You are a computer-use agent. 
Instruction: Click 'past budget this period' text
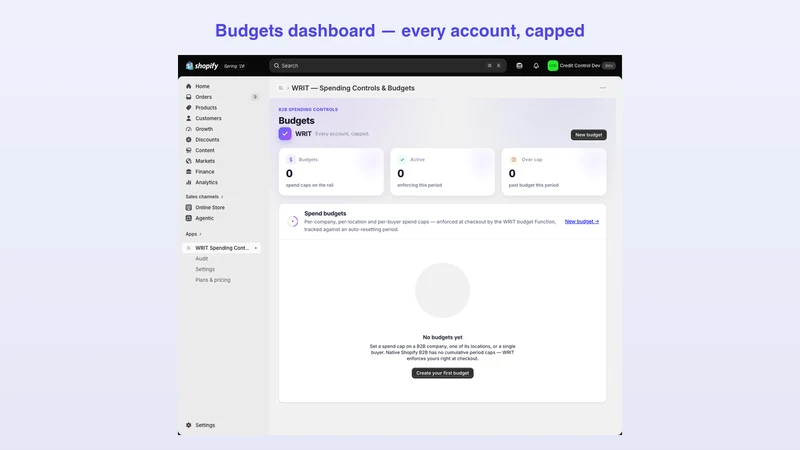point(534,185)
